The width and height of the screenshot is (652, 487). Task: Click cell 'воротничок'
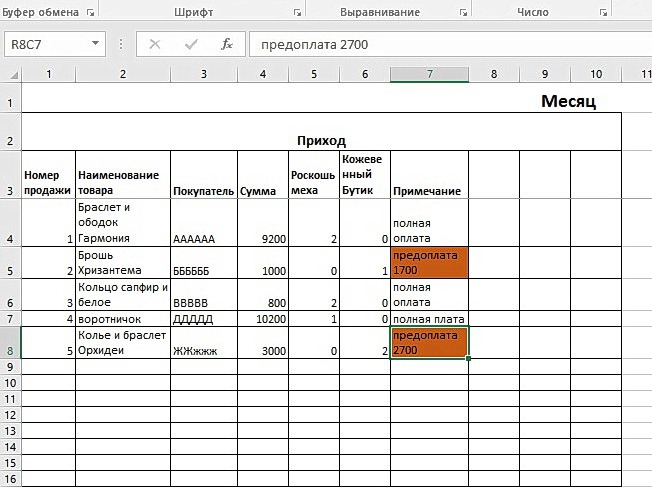pos(123,319)
